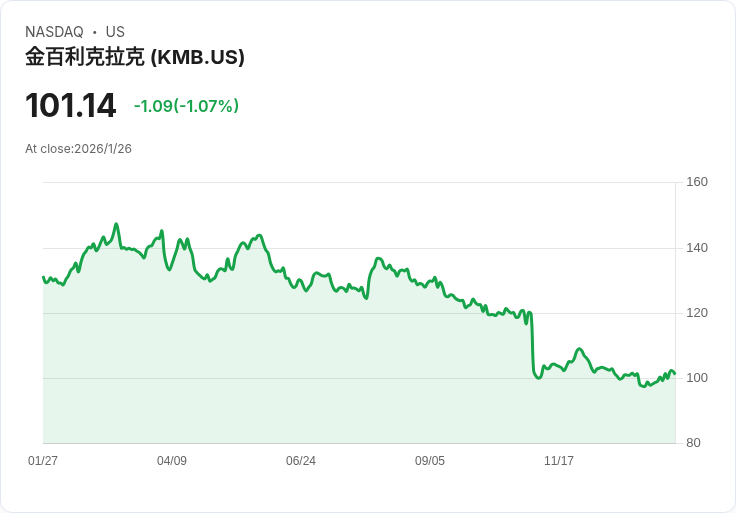Click the 100 y-axis label
This screenshot has width=736, height=513.
coord(697,378)
